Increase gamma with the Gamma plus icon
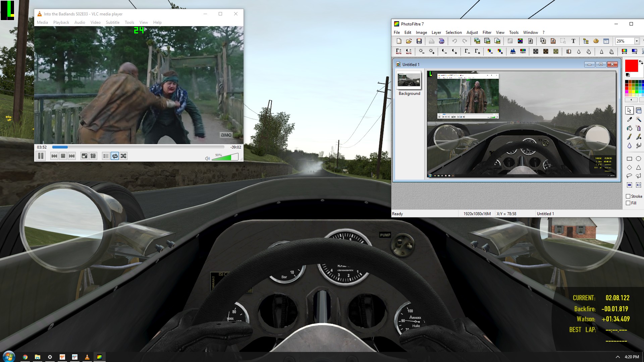The height and width of the screenshot is (362, 644). point(477,51)
